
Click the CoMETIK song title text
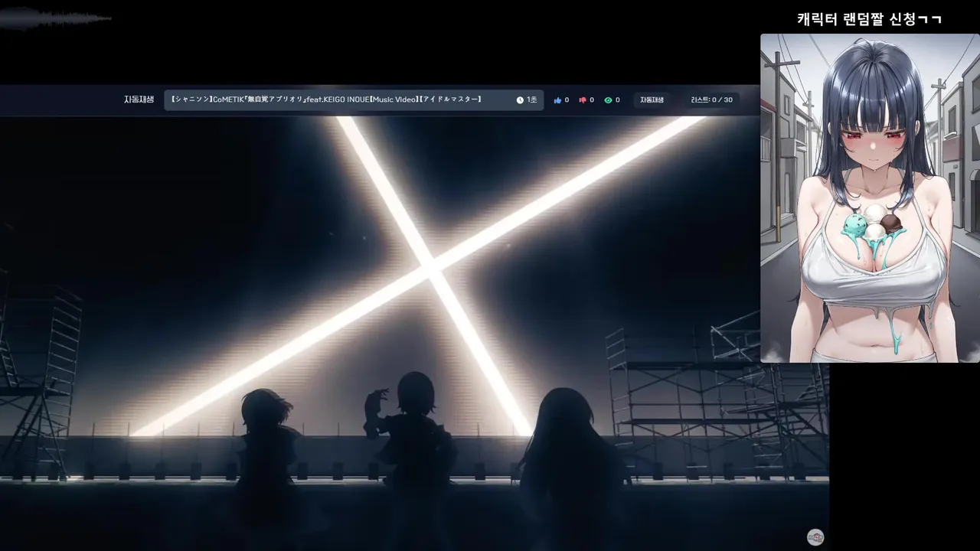click(325, 99)
